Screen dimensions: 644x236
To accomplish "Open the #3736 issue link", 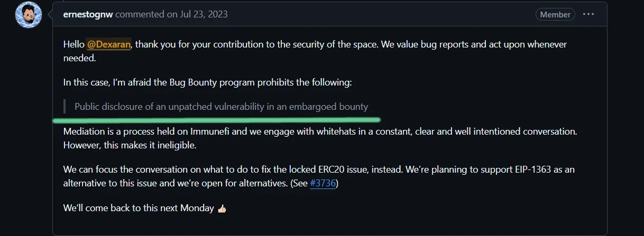I will [323, 184].
